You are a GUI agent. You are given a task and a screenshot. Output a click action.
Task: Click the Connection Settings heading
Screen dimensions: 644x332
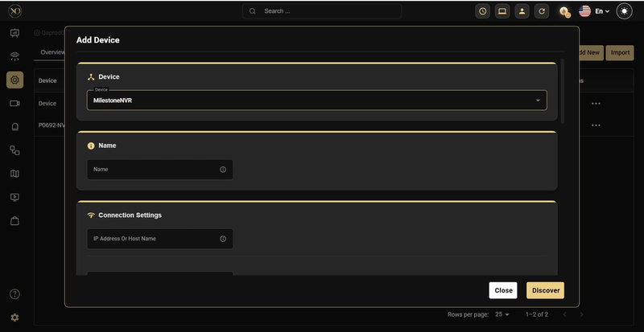coord(130,215)
